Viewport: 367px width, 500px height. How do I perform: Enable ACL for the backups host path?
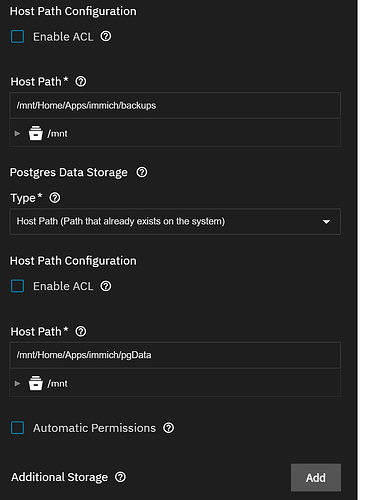[17, 36]
